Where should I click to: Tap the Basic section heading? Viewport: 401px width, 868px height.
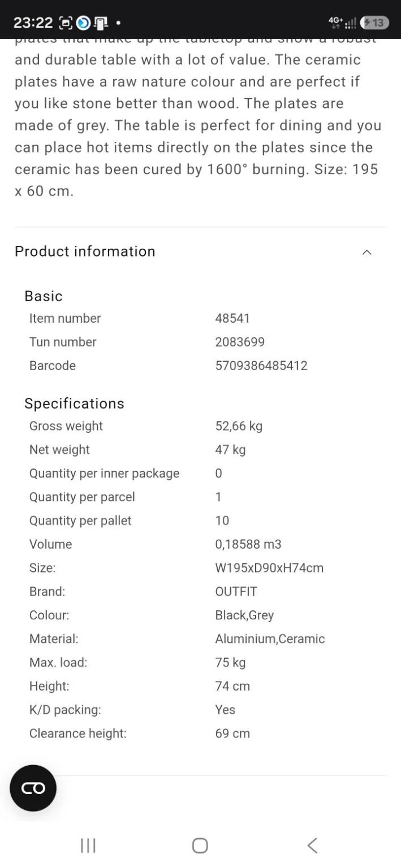point(44,296)
